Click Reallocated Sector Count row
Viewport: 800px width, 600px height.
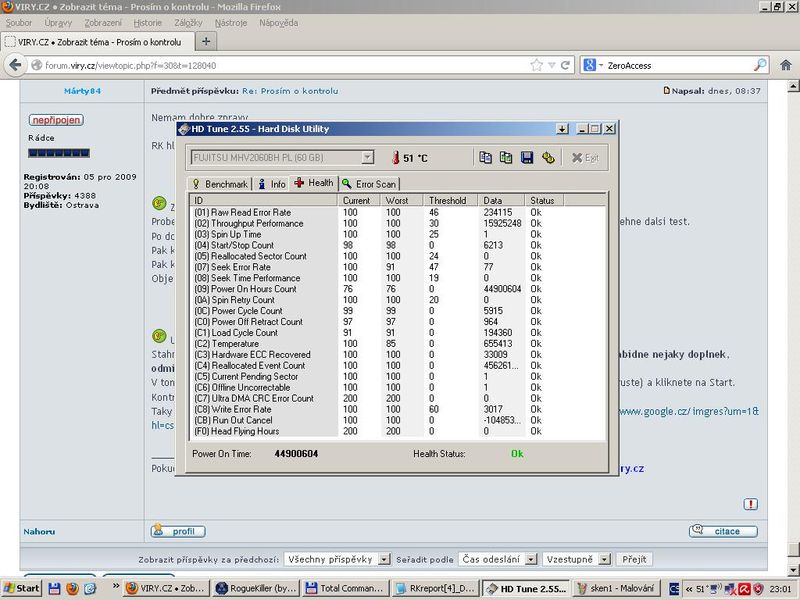397,256
